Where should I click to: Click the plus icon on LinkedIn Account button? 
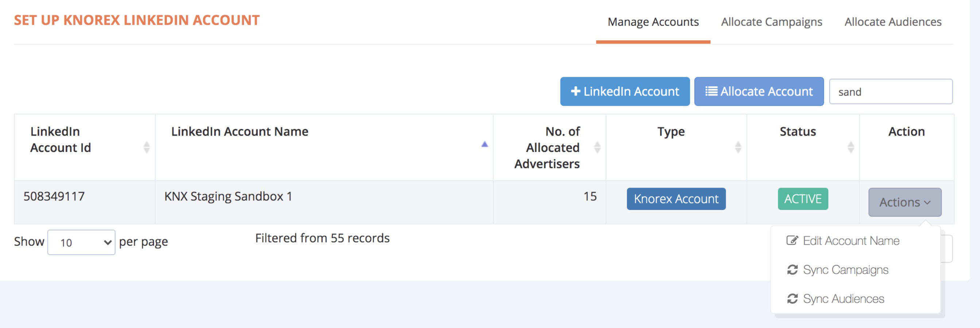coord(575,91)
